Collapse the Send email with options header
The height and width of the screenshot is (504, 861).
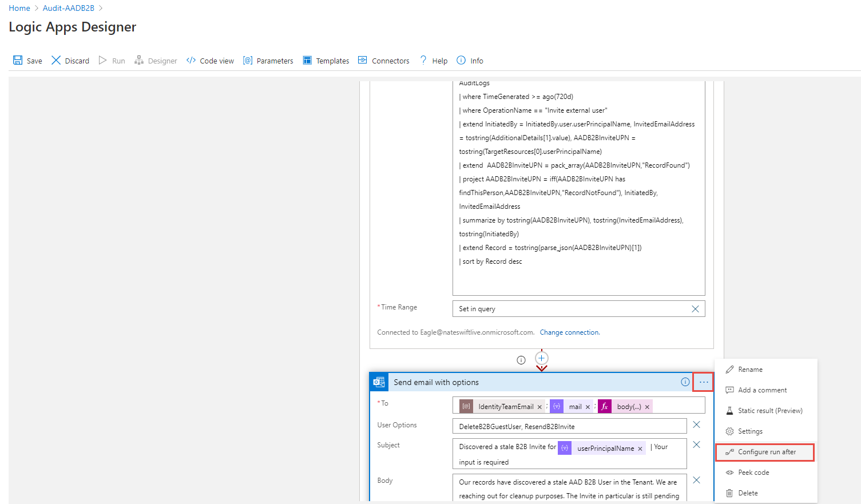tap(532, 382)
